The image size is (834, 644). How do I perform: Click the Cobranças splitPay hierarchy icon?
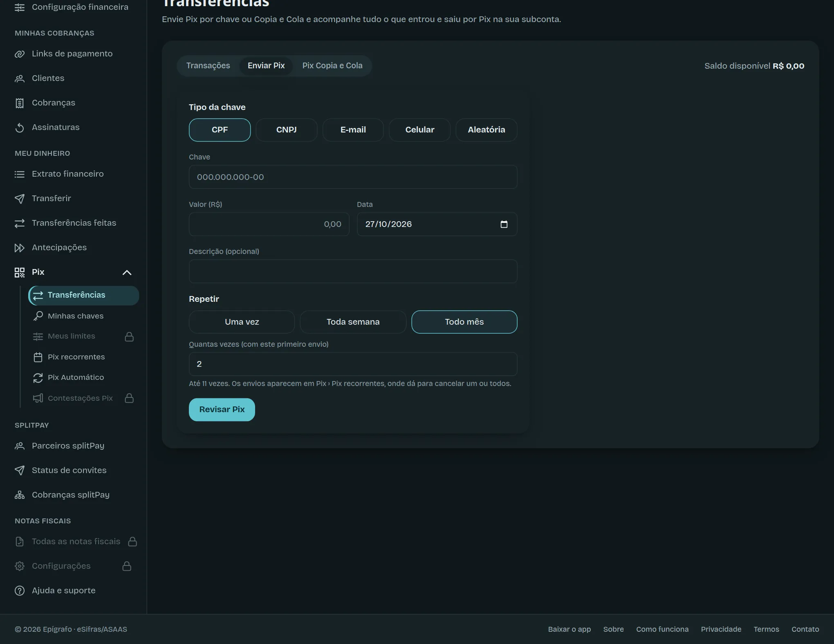pos(20,495)
